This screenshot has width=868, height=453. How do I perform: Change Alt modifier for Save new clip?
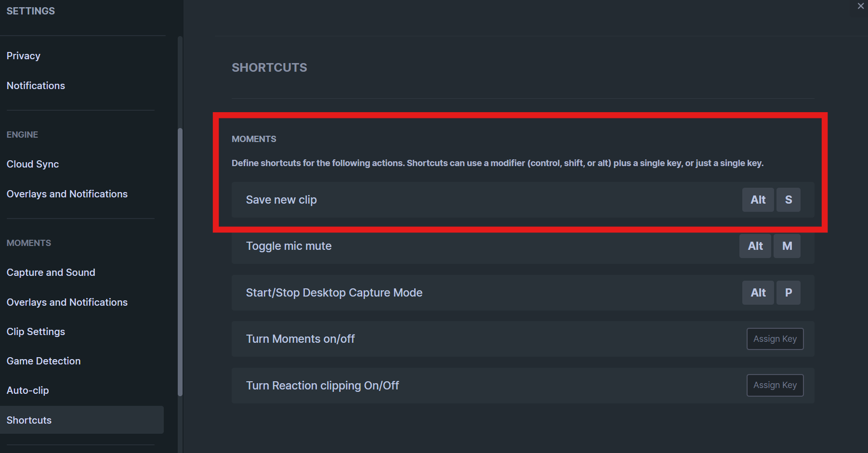click(758, 200)
